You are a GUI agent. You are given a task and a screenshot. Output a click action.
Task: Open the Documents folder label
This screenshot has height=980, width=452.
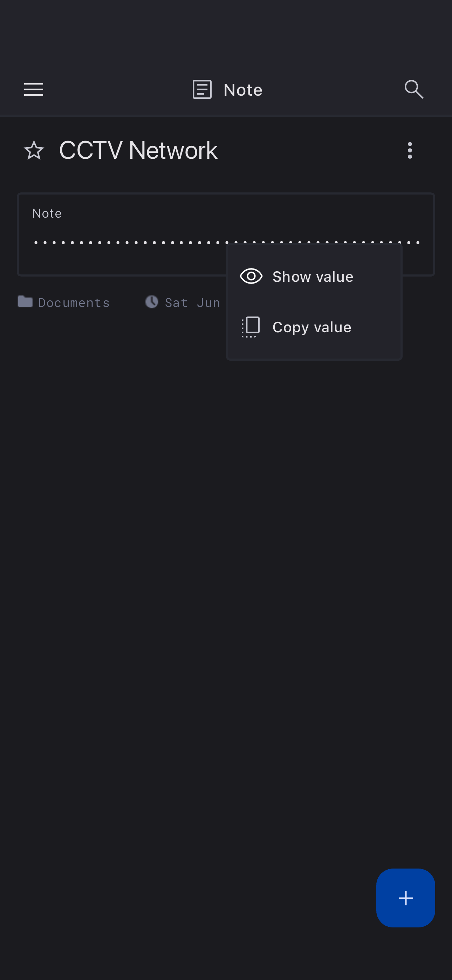click(74, 303)
